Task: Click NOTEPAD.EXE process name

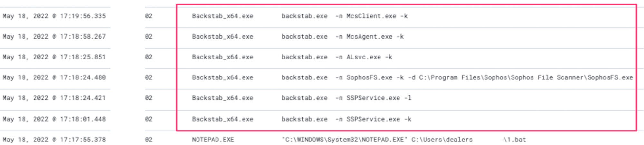Action: point(213,140)
